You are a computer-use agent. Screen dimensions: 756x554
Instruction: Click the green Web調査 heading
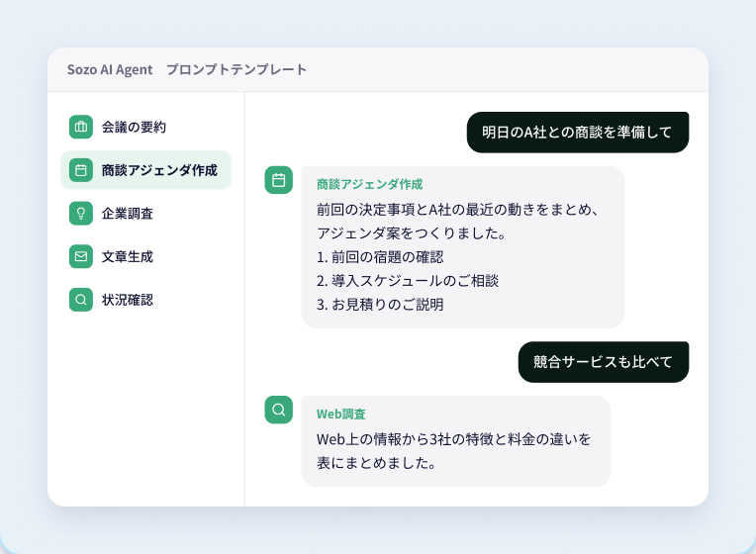coord(340,415)
